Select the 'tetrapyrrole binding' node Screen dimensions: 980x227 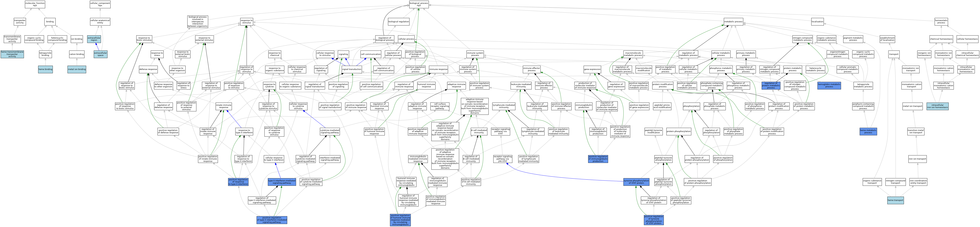click(x=45, y=54)
